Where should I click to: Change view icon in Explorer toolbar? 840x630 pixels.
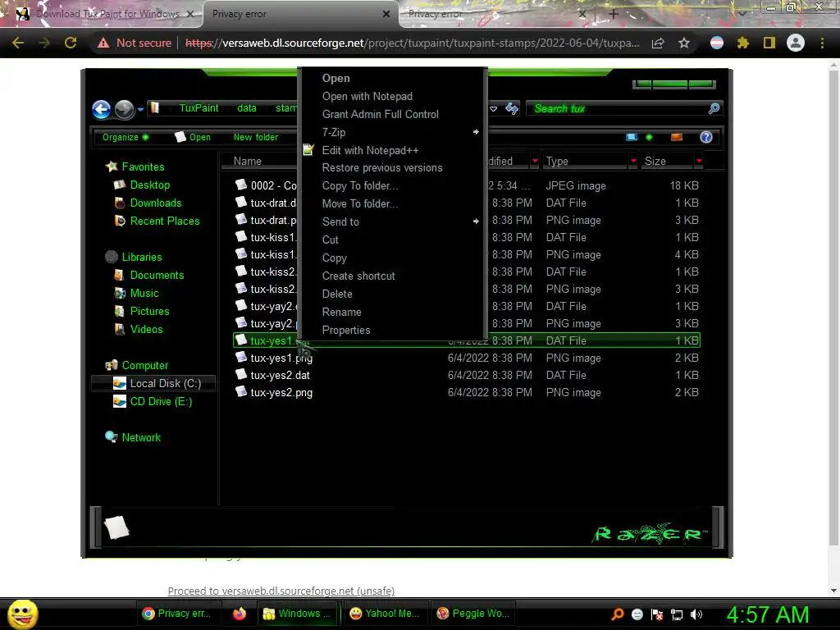[x=632, y=137]
